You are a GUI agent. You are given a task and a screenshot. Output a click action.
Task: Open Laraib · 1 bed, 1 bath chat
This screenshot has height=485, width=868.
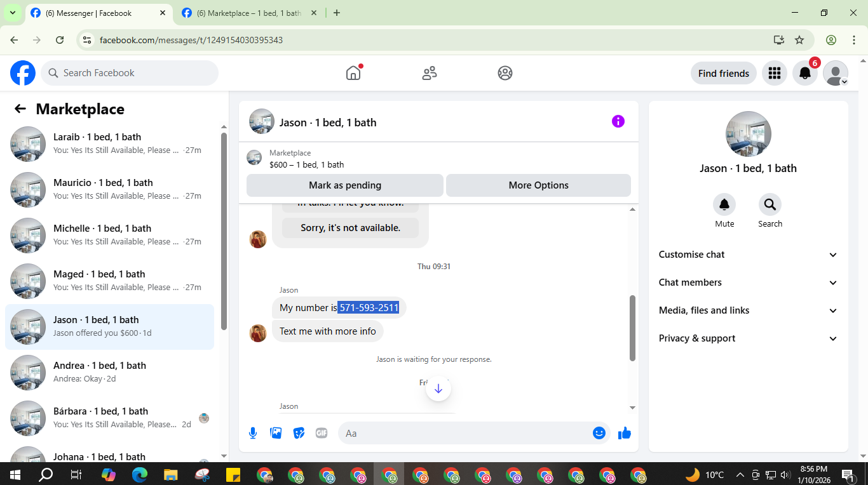(109, 144)
